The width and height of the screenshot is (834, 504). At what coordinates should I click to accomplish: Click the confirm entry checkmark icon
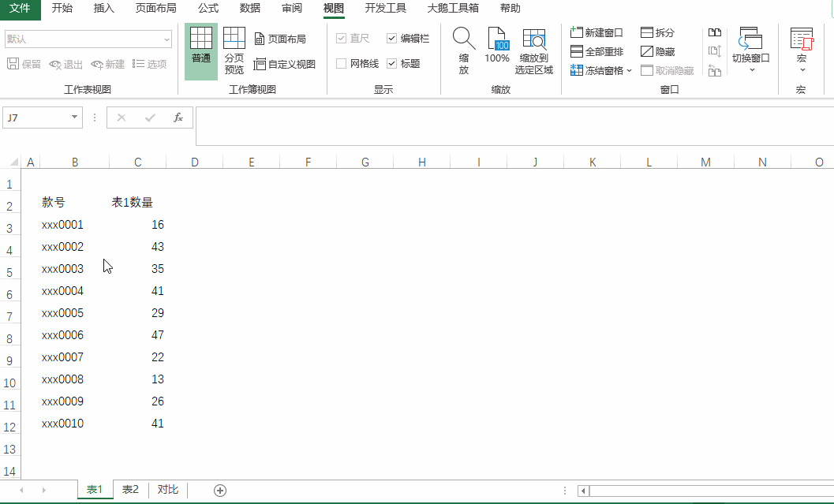[x=150, y=118]
